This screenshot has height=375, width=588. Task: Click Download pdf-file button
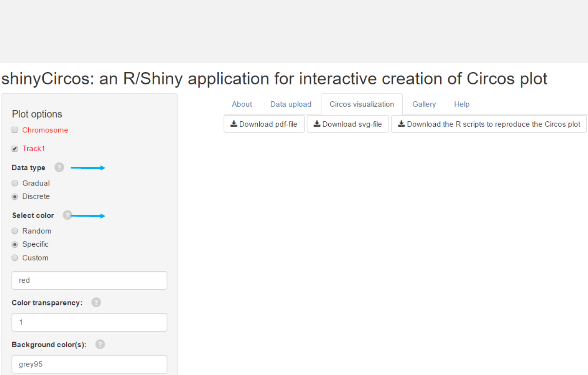pyautogui.click(x=264, y=124)
